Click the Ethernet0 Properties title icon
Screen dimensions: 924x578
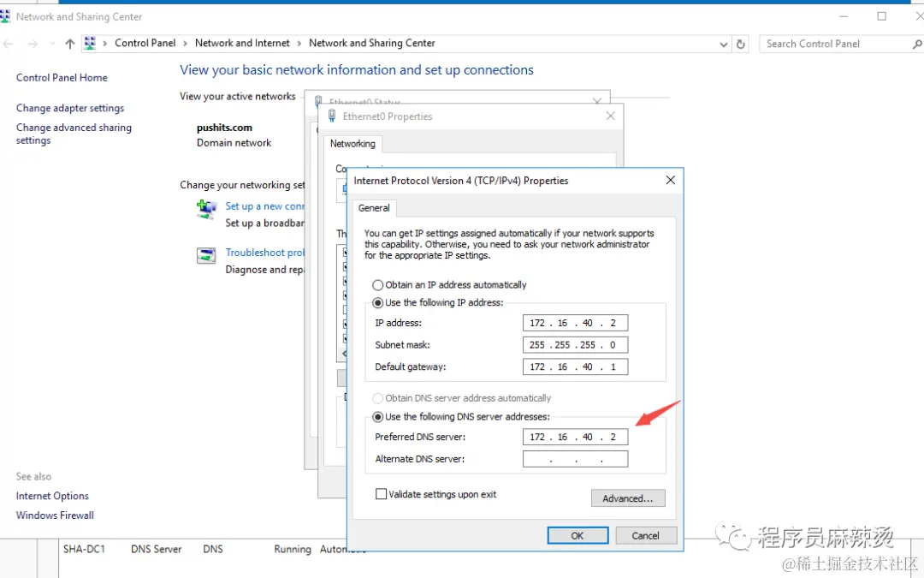pyautogui.click(x=332, y=116)
